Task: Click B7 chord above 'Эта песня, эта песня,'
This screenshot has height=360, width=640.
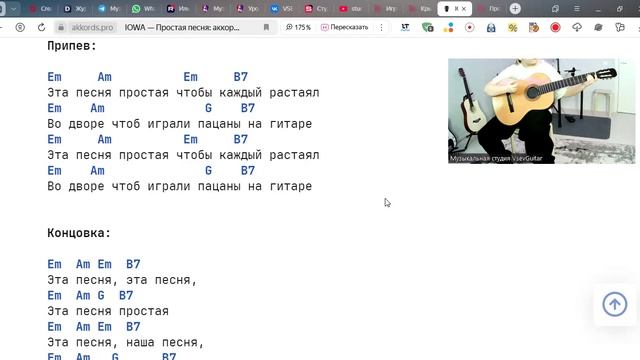Action: (133, 264)
